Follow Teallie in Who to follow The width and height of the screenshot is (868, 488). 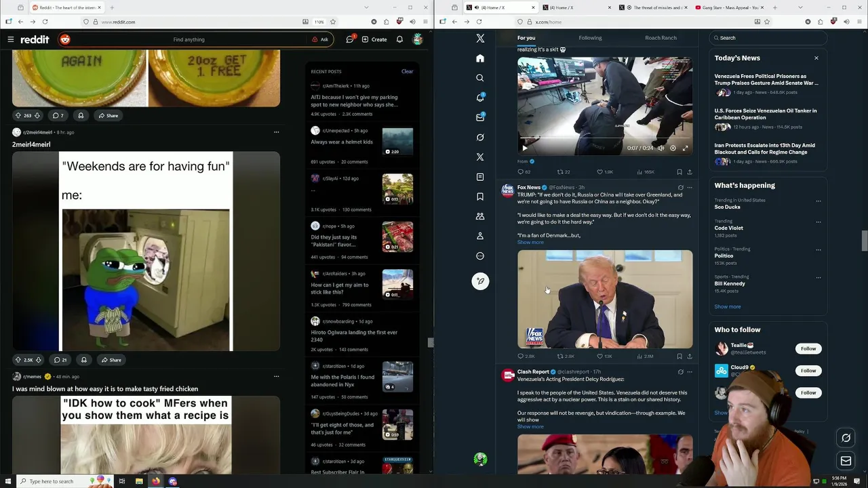coord(808,348)
